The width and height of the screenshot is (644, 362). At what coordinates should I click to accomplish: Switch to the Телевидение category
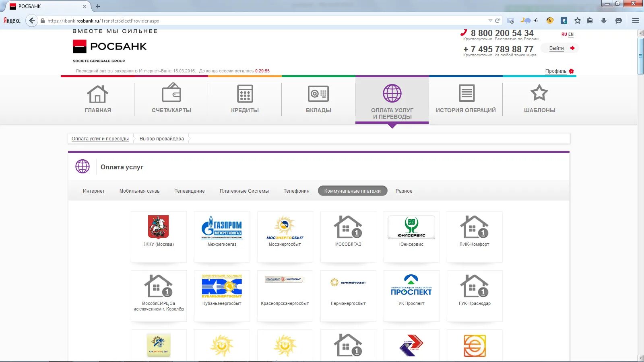click(190, 191)
